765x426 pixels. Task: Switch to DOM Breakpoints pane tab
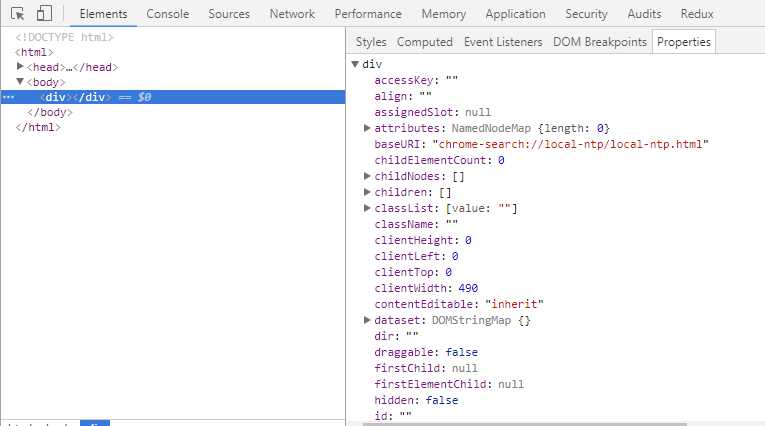coord(600,42)
